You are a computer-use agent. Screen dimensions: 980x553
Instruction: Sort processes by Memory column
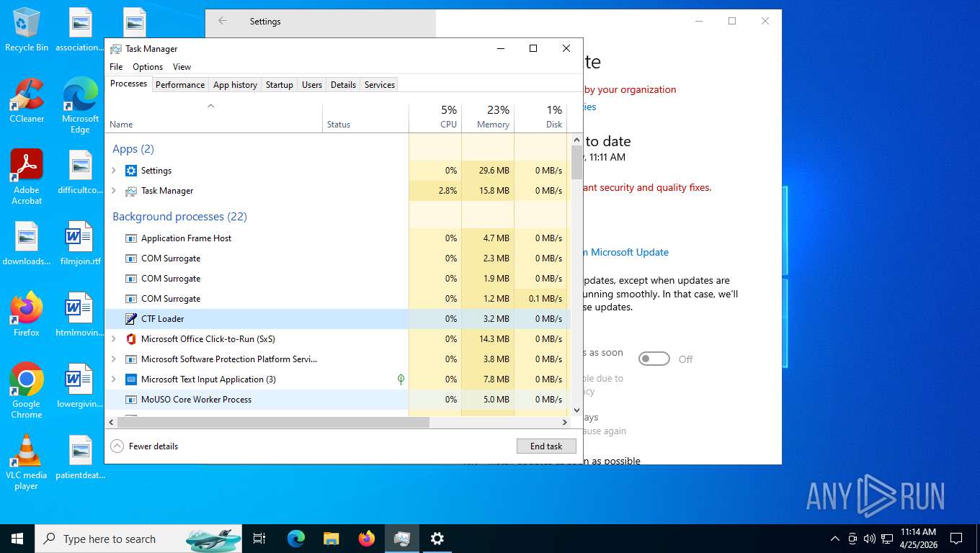pos(488,117)
